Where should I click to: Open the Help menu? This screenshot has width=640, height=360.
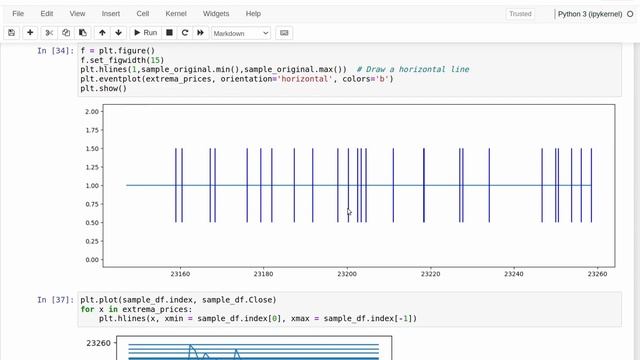click(x=253, y=13)
